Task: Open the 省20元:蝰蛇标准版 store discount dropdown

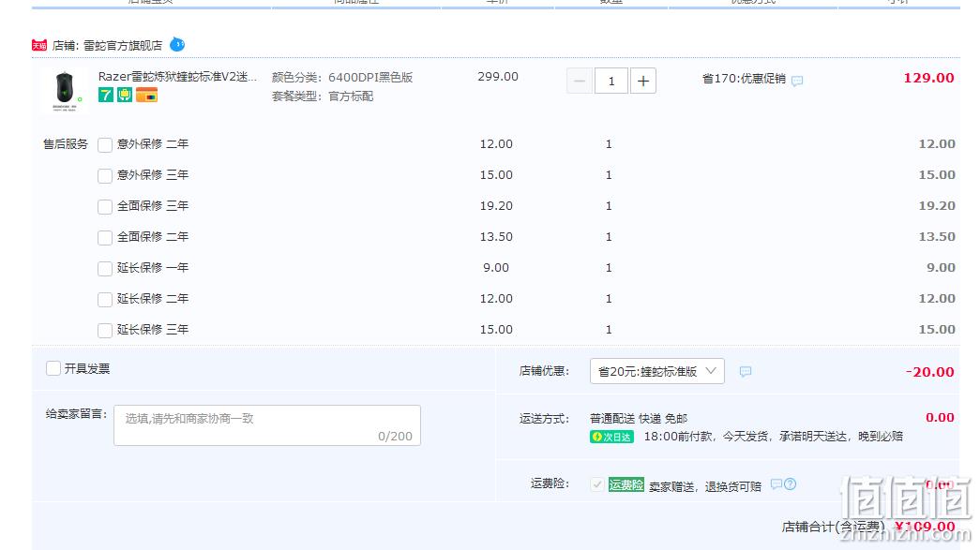Action: pos(656,371)
